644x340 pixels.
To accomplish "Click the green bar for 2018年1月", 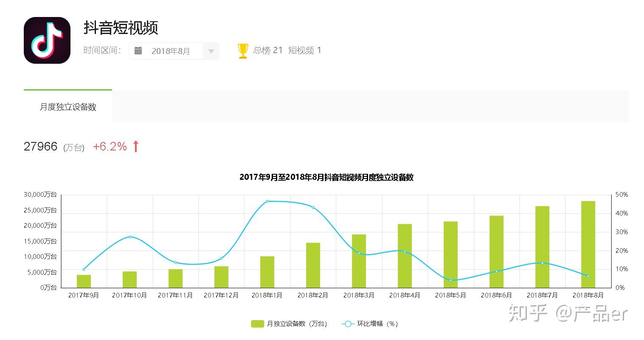I will (267, 272).
